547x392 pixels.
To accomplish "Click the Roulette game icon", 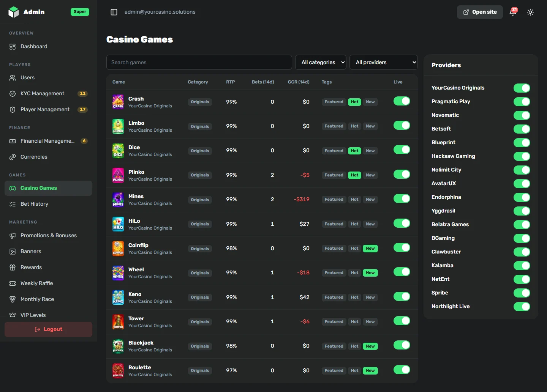I will [x=118, y=371].
